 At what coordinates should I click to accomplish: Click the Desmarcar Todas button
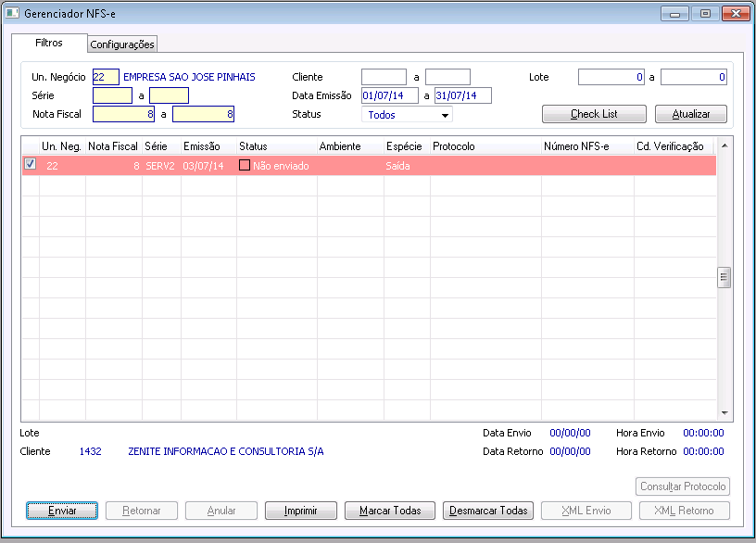488,511
